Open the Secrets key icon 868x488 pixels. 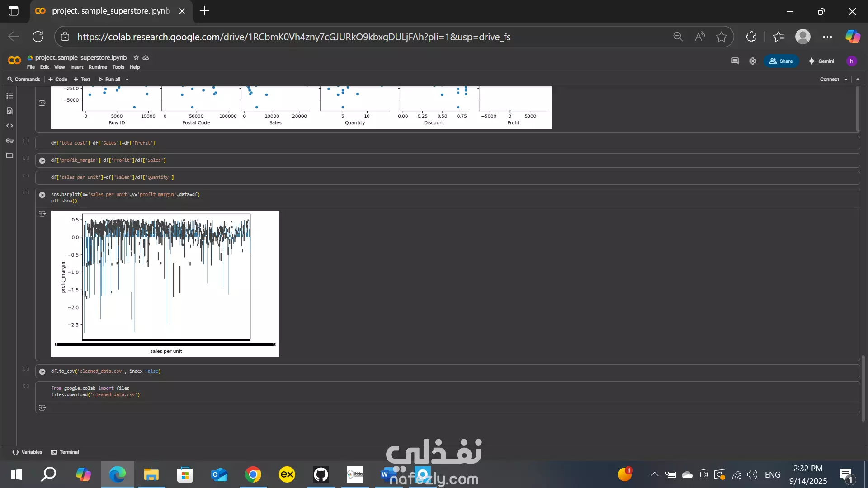[9, 141]
